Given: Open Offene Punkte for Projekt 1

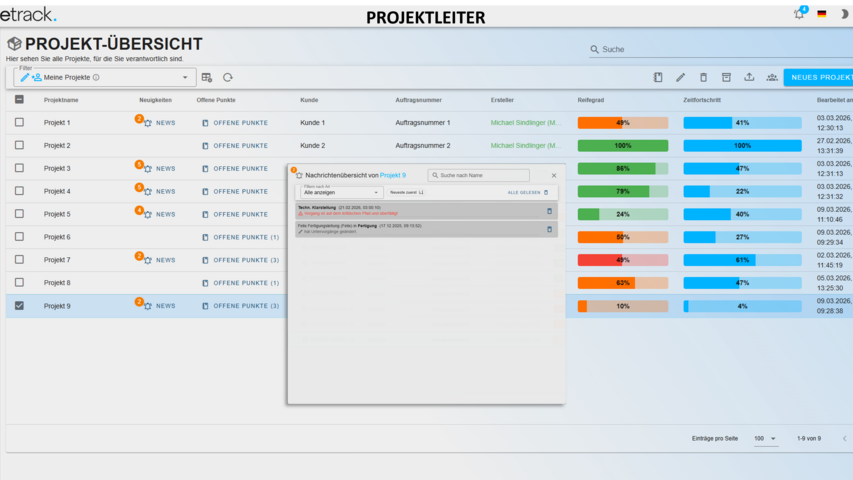Looking at the screenshot, I should tap(235, 123).
